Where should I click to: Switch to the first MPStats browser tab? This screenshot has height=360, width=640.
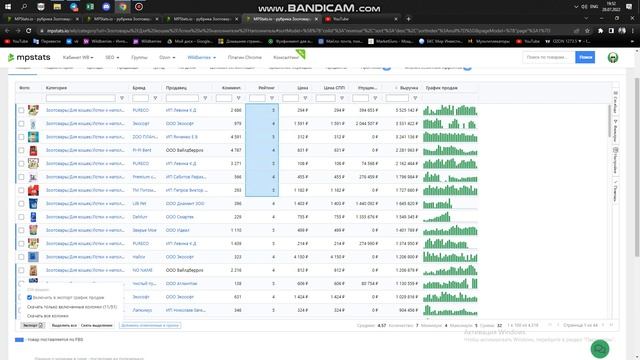point(43,19)
